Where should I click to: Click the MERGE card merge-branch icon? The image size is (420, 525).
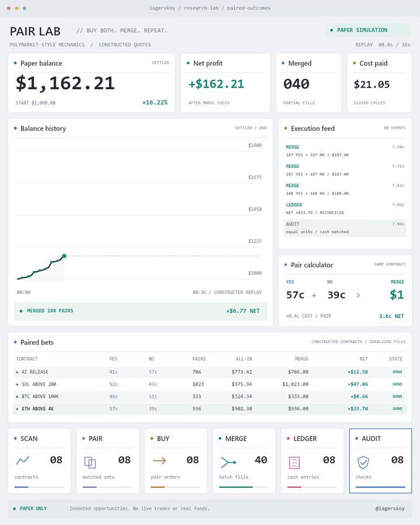tap(228, 463)
